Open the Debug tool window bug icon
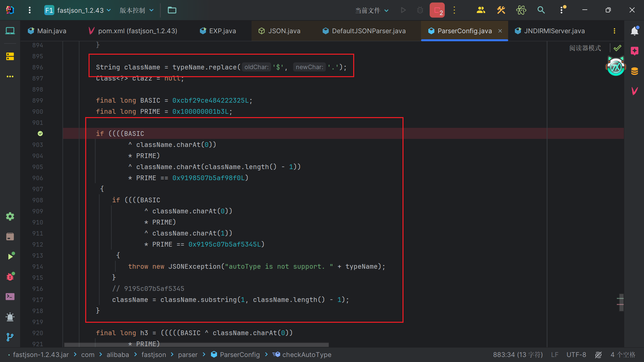Screen dimensions: 644x362 pos(10,276)
